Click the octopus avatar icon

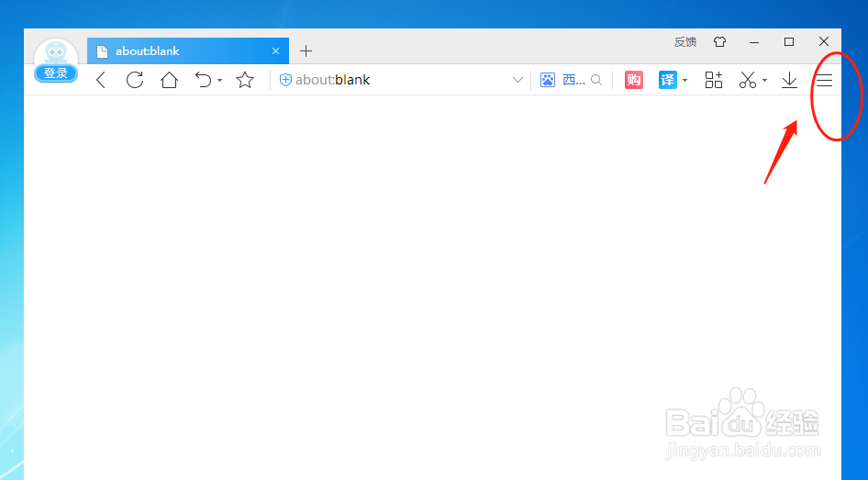(x=56, y=53)
